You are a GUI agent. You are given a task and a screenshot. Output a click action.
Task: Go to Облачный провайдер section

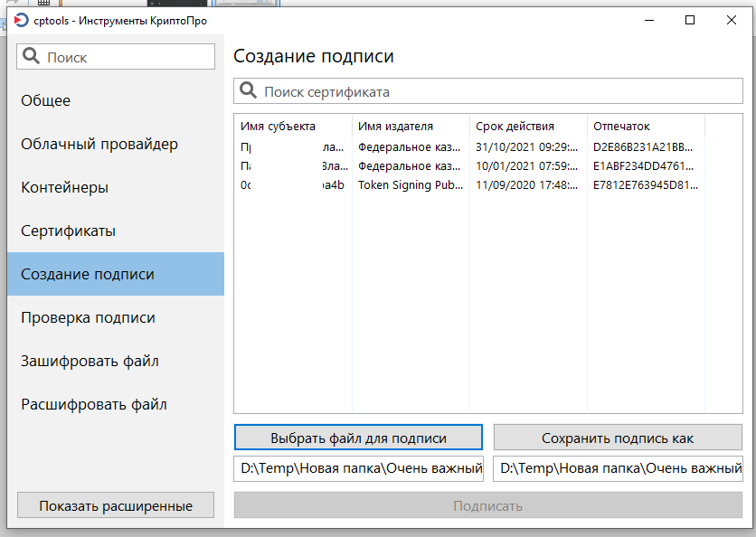(99, 145)
